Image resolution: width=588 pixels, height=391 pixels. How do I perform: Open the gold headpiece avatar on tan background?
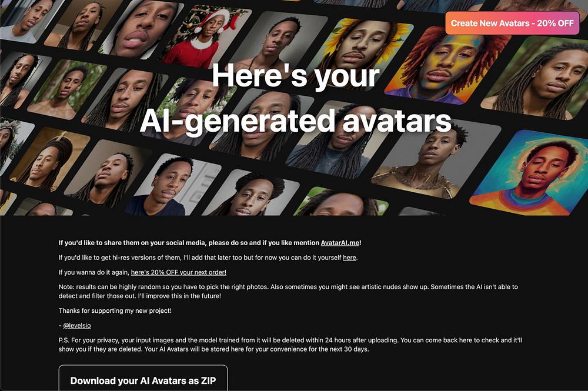tap(49, 159)
